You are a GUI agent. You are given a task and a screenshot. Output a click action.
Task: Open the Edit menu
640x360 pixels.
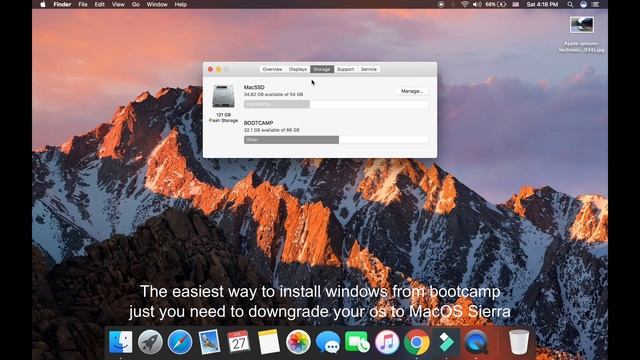100,4
